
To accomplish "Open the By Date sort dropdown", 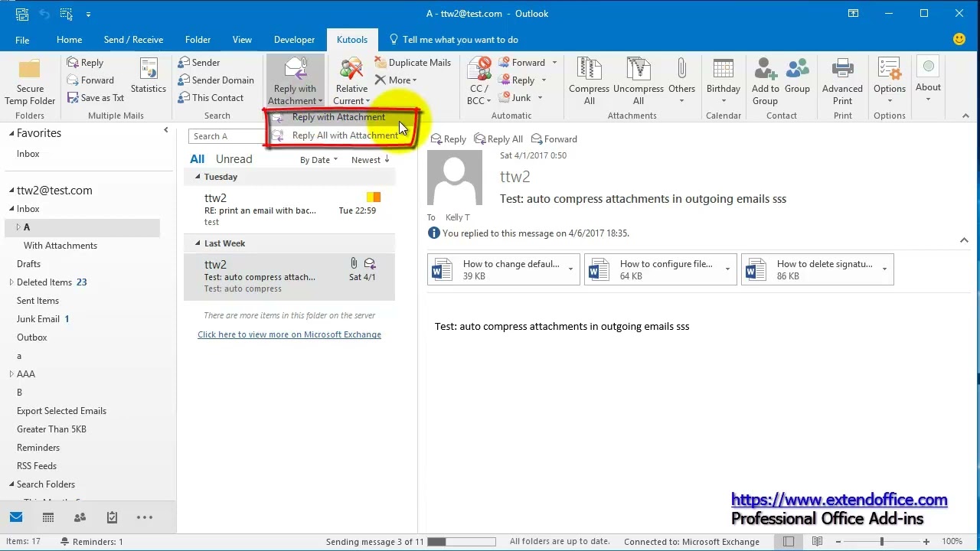I will click(318, 160).
